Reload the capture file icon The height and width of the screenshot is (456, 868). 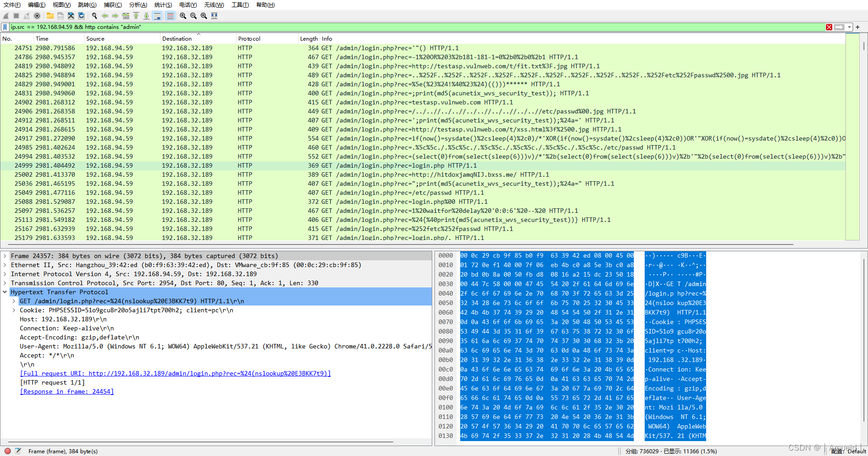tap(81, 16)
